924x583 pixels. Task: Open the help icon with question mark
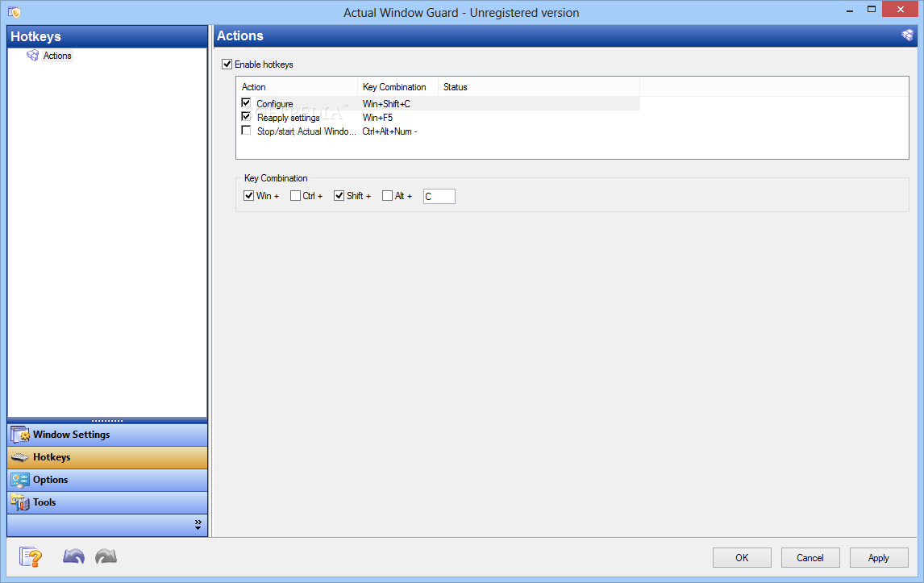click(31, 556)
